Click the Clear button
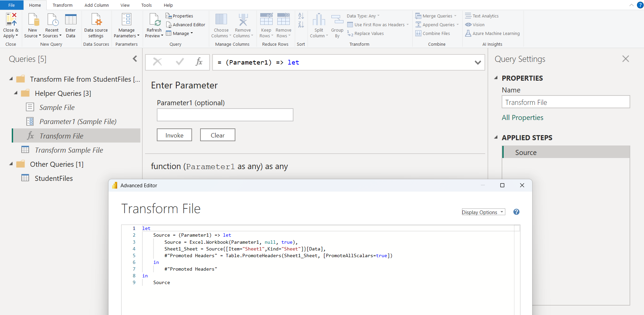 click(218, 135)
